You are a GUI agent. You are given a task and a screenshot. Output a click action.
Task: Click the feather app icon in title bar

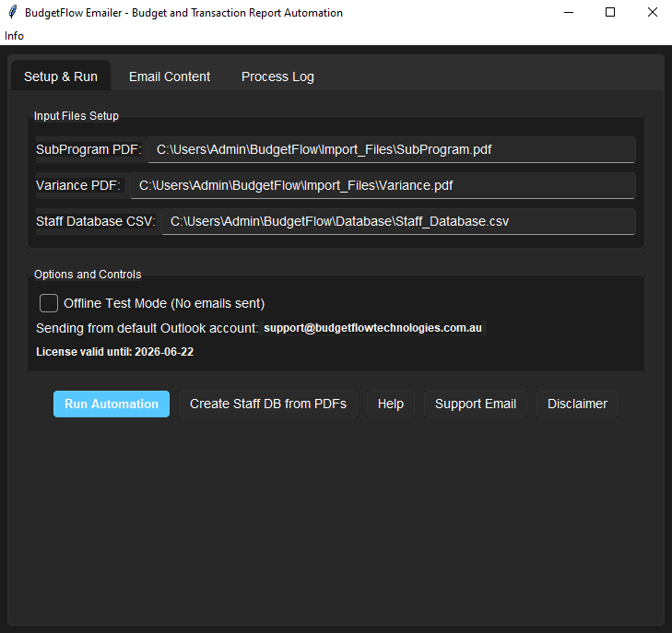(13, 13)
